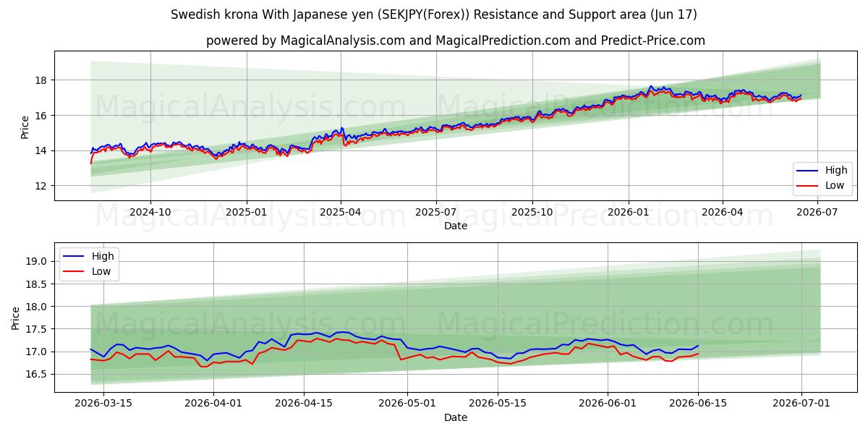Click the 2026-04-15 tick label on bottom chart
The image size is (868, 434).
[x=304, y=404]
